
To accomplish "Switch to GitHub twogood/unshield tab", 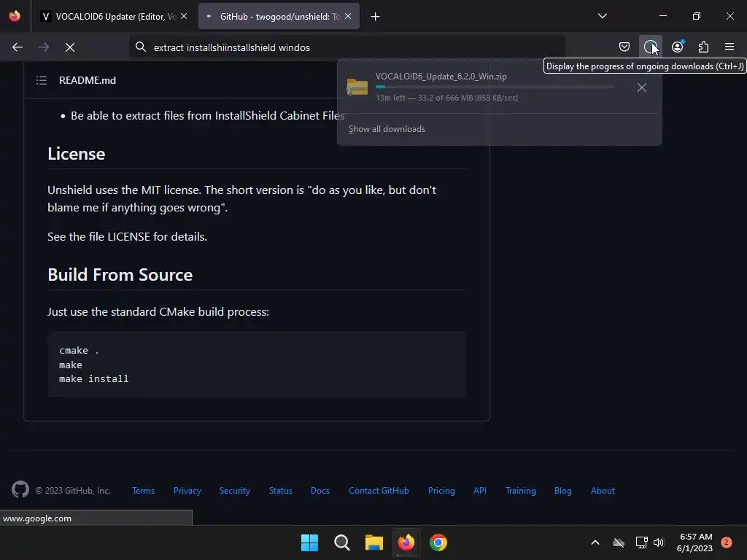I will (x=279, y=16).
